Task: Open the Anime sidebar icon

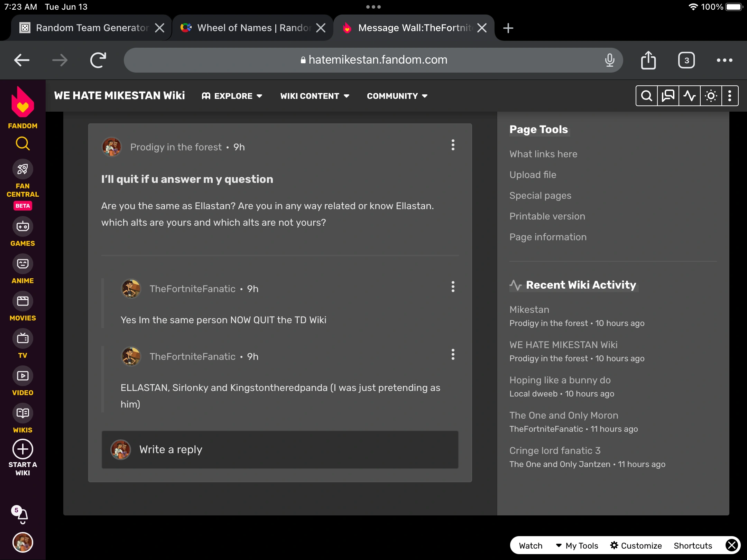Action: pos(22,264)
